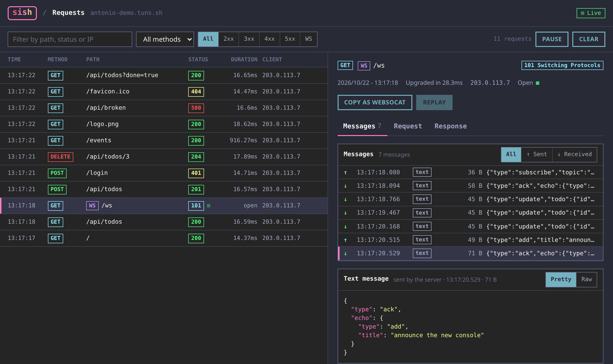Show only Received messages

[x=574, y=154]
